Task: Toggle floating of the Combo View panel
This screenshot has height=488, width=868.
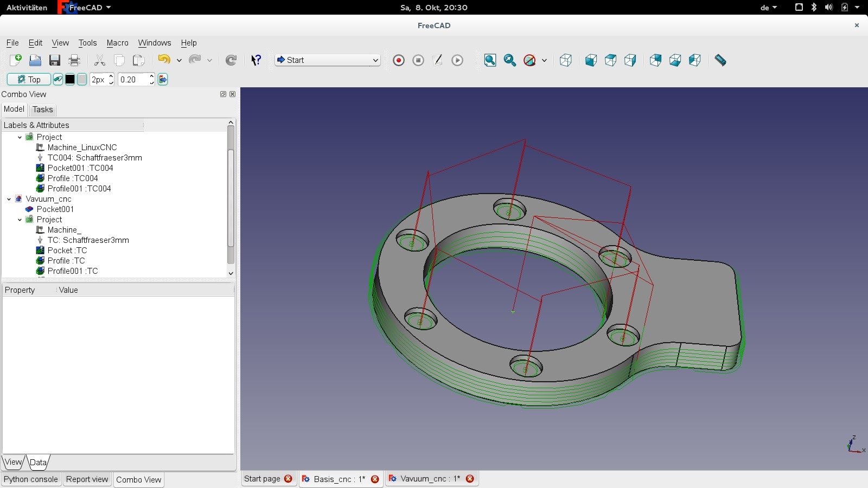Action: tap(223, 94)
